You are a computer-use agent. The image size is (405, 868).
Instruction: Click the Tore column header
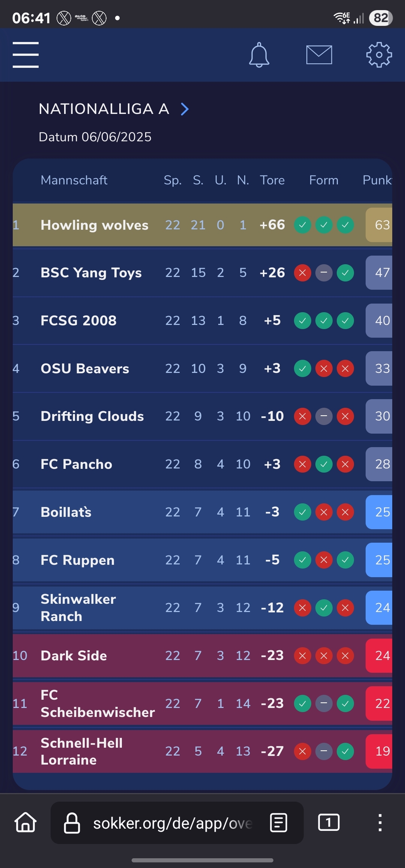coord(272,180)
